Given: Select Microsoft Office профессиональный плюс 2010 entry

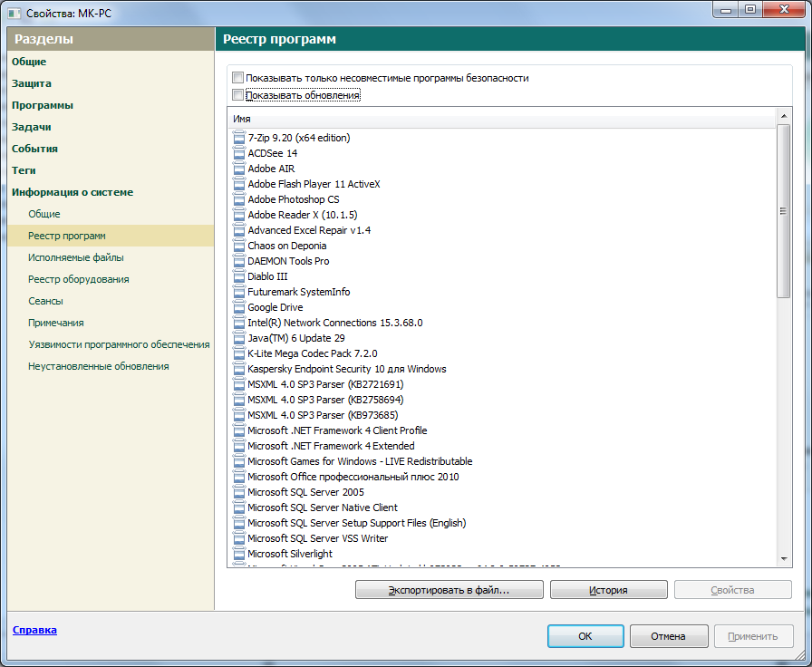Looking at the screenshot, I should tap(353, 477).
